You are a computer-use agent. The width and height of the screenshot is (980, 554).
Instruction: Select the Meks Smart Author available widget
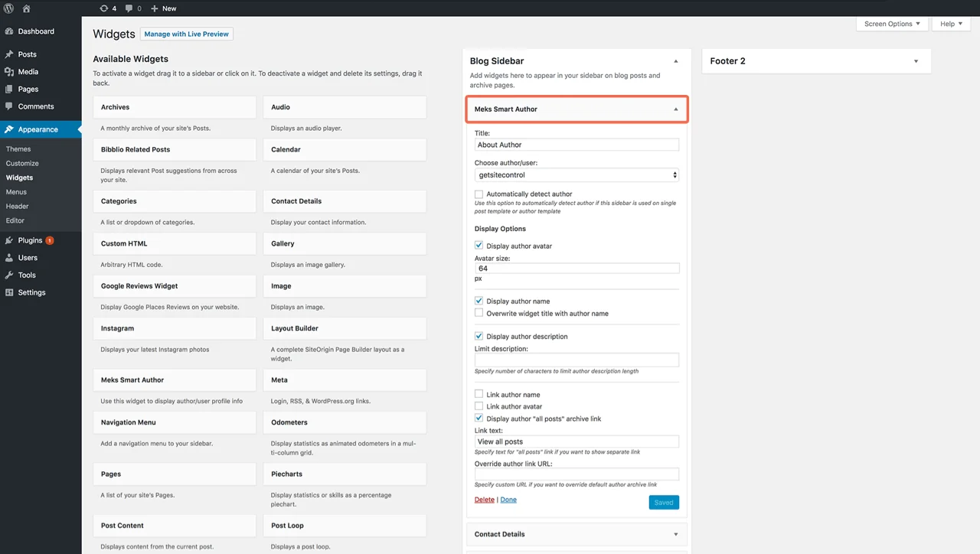[x=175, y=380]
